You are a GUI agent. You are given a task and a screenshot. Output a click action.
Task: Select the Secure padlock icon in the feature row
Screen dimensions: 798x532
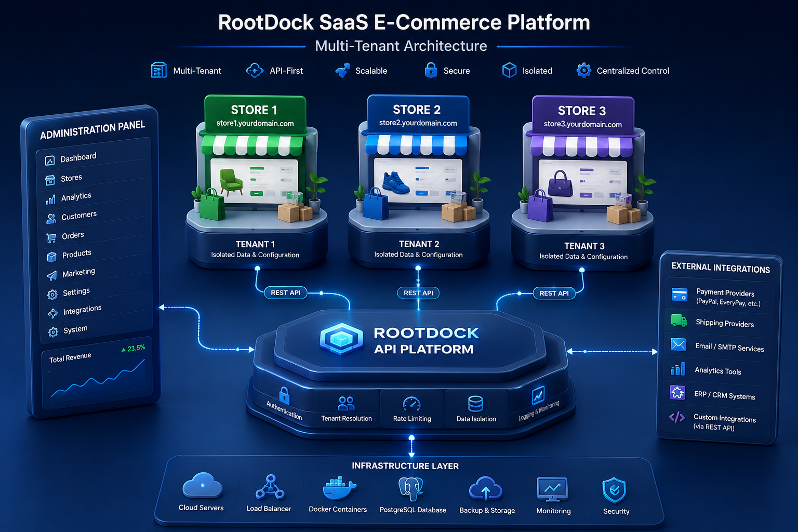431,70
